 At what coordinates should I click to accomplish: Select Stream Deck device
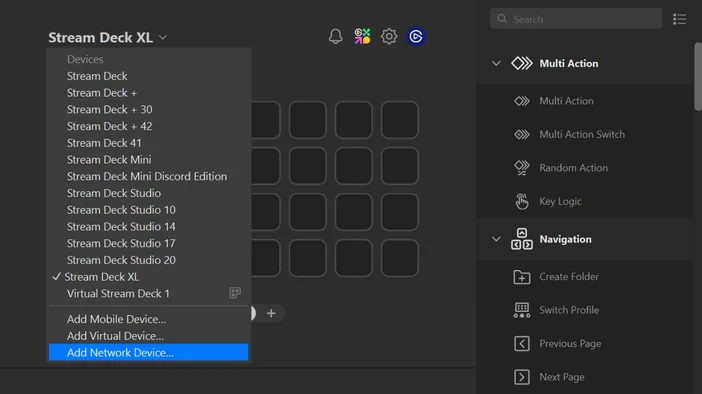148,76
